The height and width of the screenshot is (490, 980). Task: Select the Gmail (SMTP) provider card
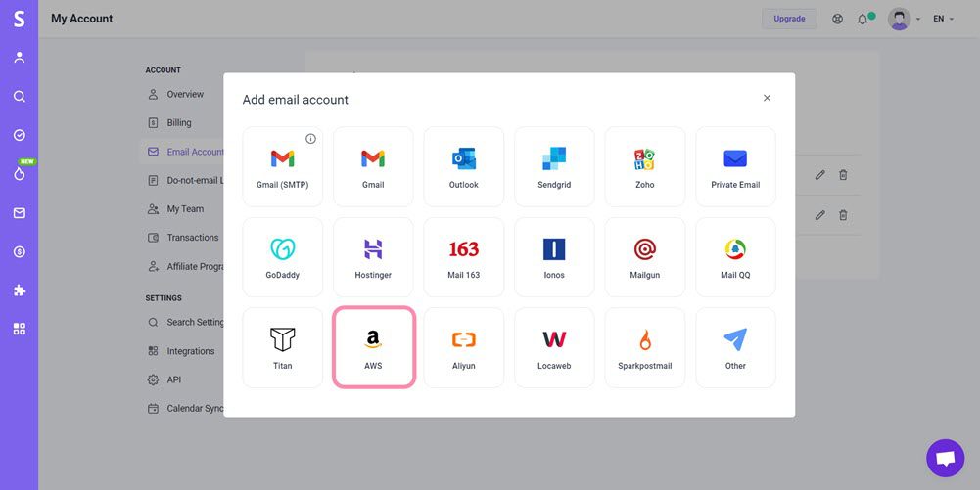point(283,166)
